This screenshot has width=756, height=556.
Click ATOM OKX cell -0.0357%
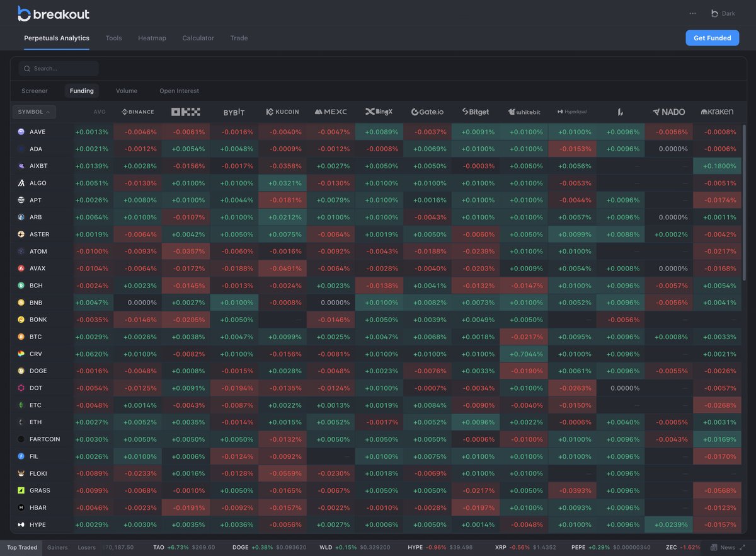[x=186, y=251]
